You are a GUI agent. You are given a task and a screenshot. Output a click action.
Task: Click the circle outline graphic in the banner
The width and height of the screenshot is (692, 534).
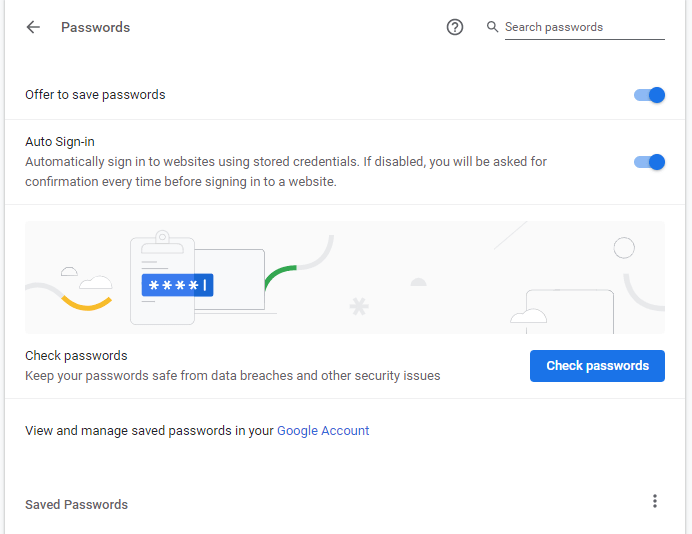[624, 248]
